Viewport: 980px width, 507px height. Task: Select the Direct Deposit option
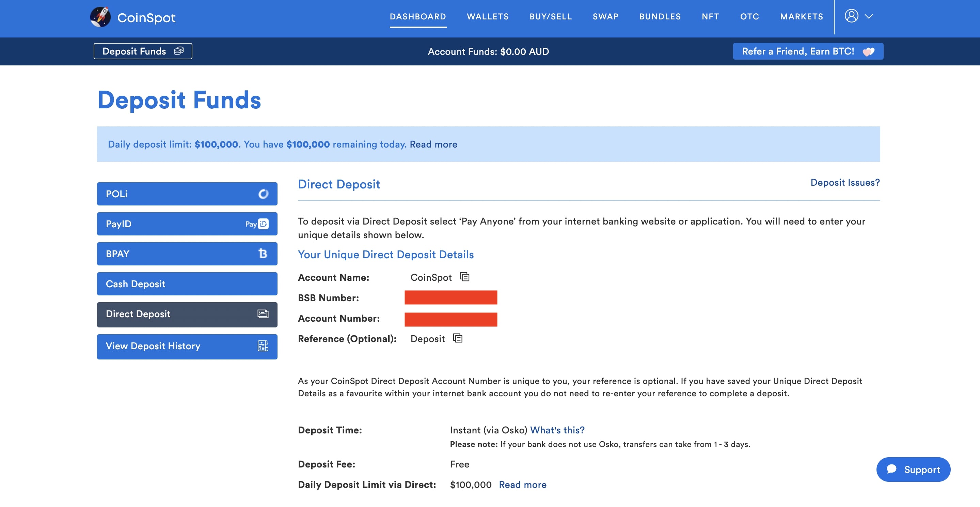click(187, 314)
